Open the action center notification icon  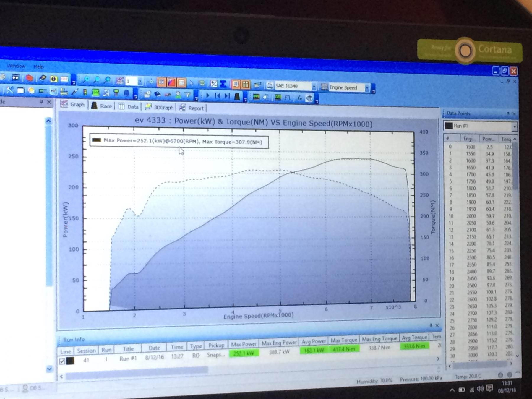click(489, 388)
